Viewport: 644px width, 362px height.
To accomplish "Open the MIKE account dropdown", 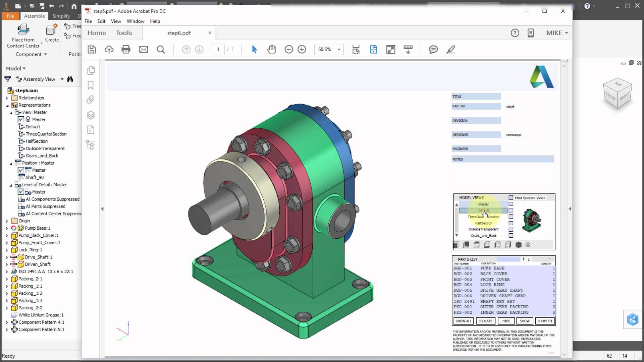I will (x=557, y=33).
